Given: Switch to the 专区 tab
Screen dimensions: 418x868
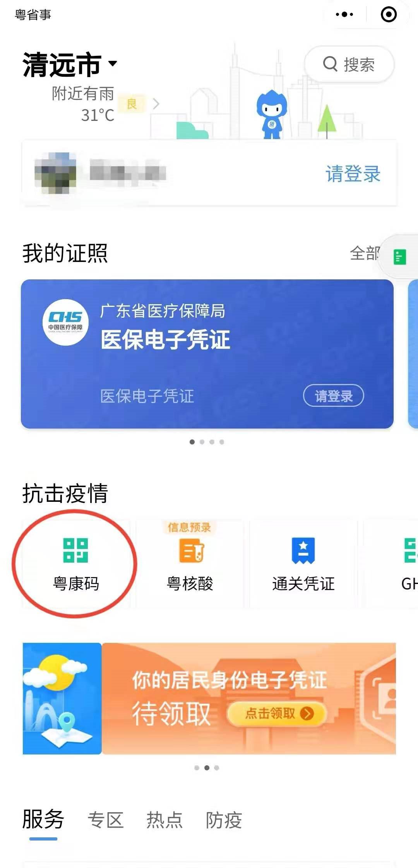Looking at the screenshot, I should click(106, 820).
